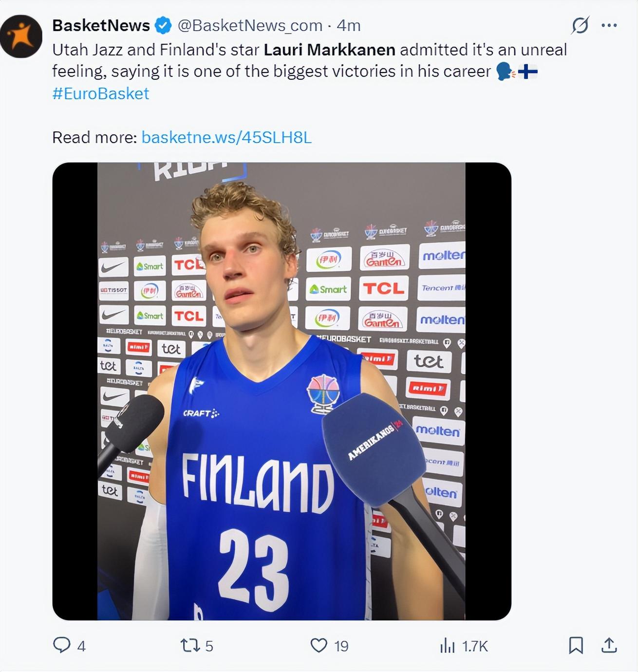Screen dimensions: 638x672
Task: Click the share upload arrow icon
Action: pyautogui.click(x=609, y=645)
